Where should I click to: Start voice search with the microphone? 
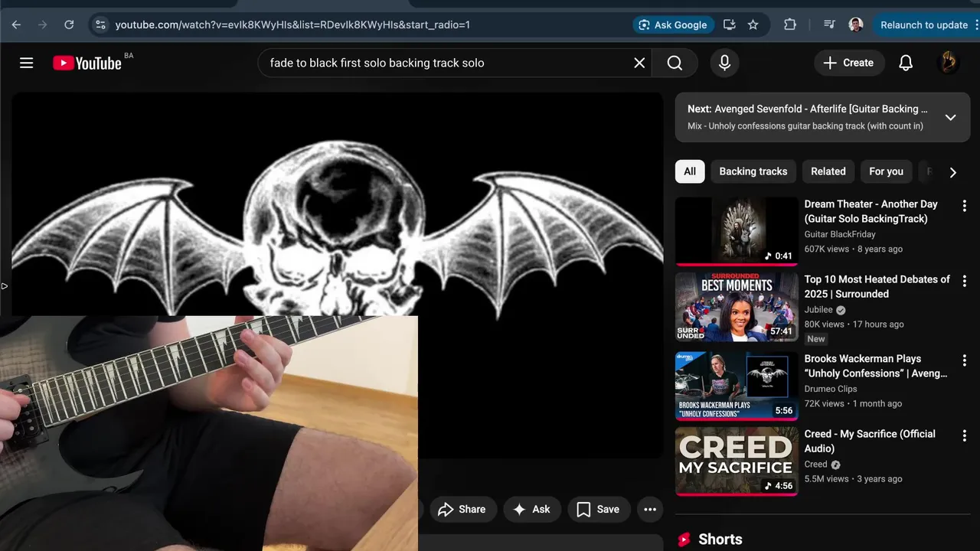click(725, 63)
